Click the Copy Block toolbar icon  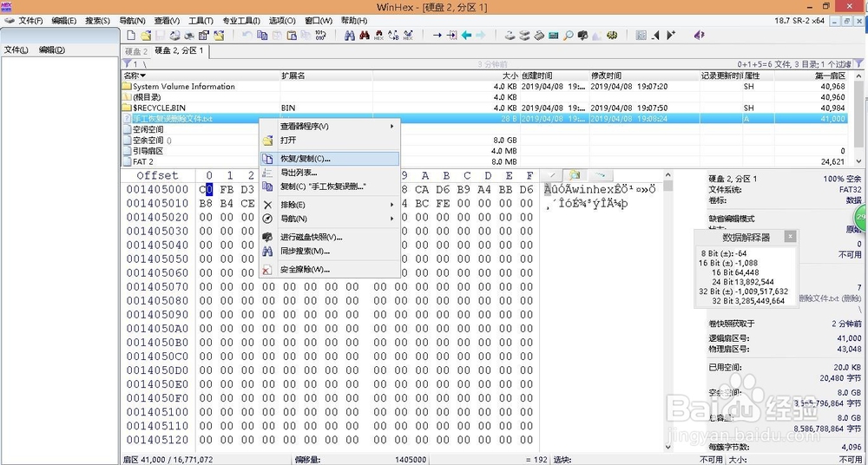[x=262, y=36]
